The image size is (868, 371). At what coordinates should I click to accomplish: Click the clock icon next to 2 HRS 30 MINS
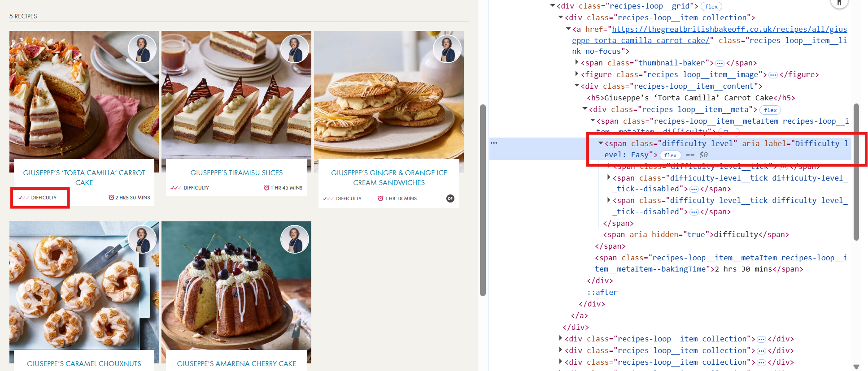point(111,198)
